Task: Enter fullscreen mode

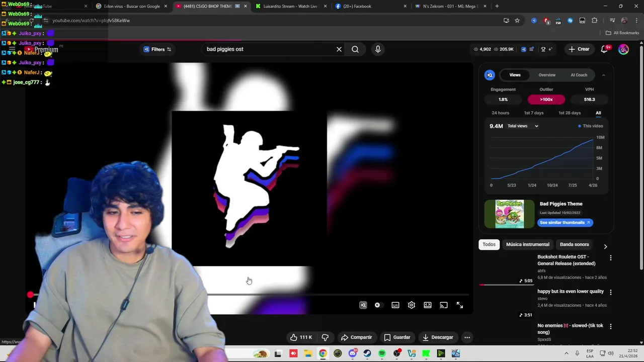Action: 460,305
